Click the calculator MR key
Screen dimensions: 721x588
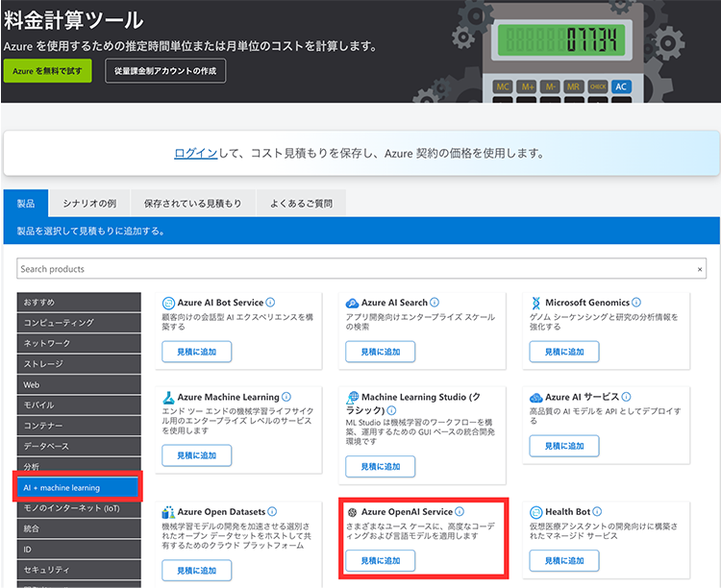coord(573,86)
